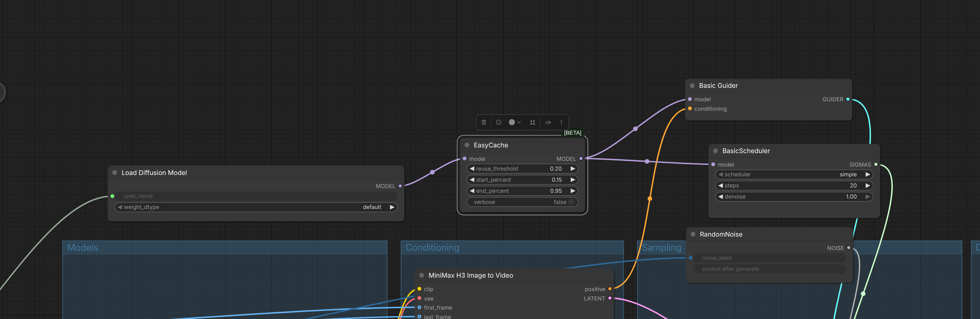980x319 pixels.
Task: Collapse the RandomNoise node via title dot
Action: click(693, 235)
